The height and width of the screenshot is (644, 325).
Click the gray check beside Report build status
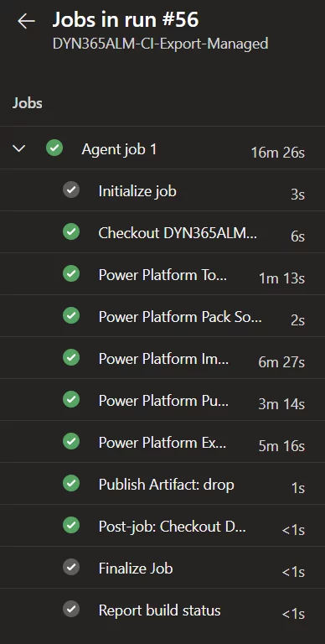pyautogui.click(x=71, y=609)
